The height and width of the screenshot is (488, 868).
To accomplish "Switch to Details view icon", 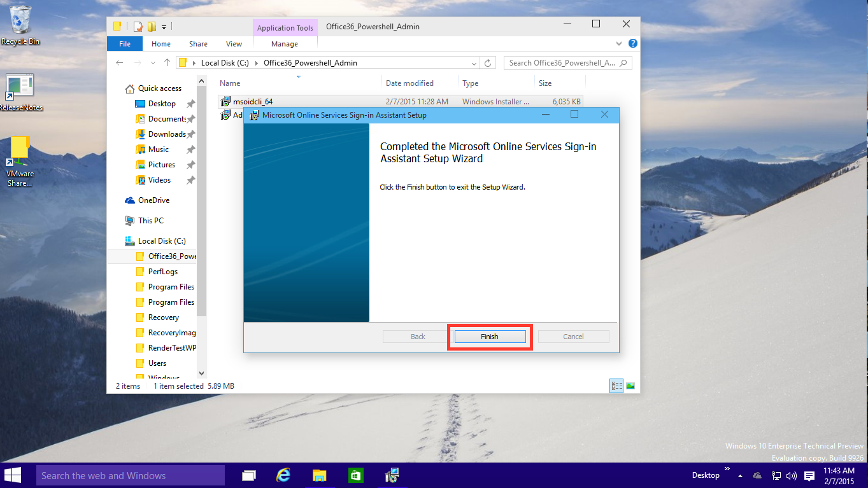I will pyautogui.click(x=616, y=386).
